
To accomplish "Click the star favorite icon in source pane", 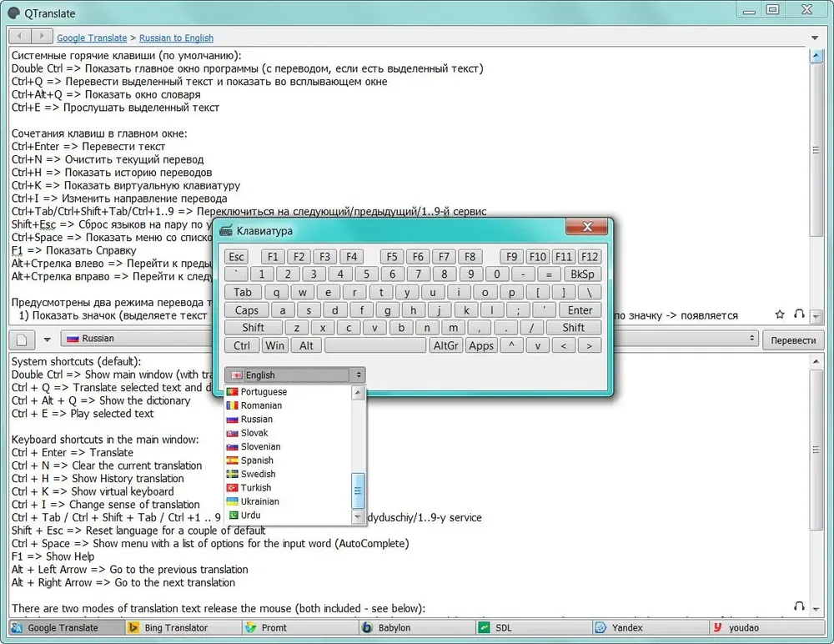I will pos(780,314).
